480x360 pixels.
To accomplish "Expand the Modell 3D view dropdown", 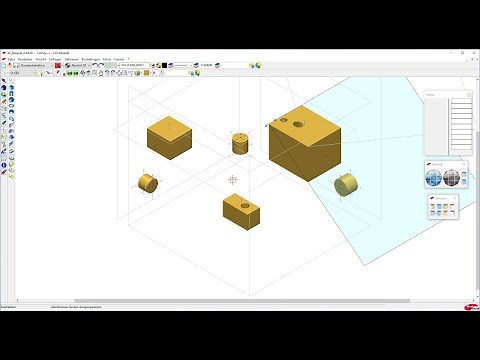I will point(89,66).
